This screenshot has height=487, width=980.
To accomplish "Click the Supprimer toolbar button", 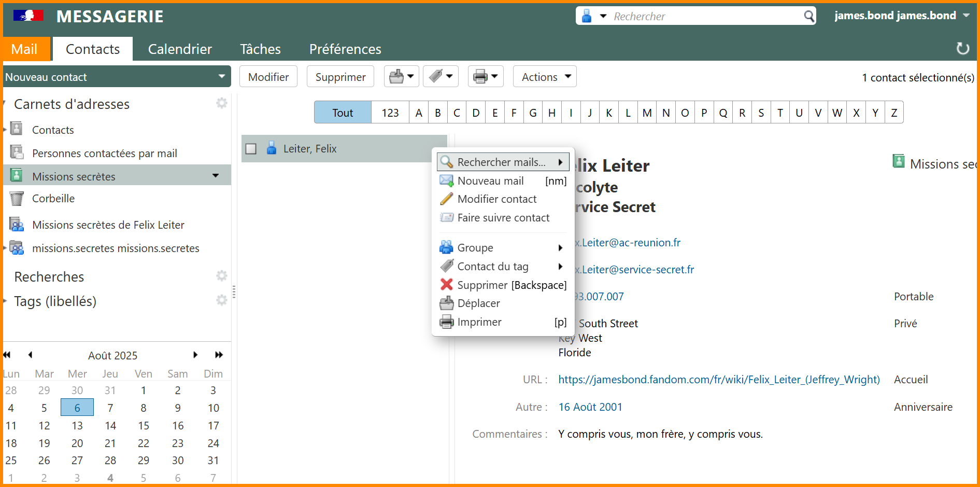I will pyautogui.click(x=340, y=77).
